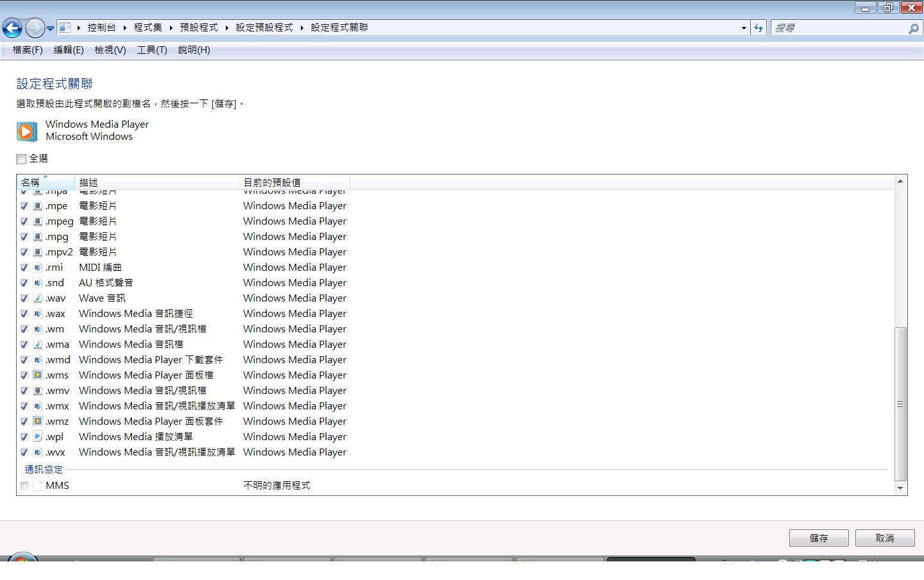Open the address bar history dropdown
Viewport: 924px width, 580px height.
tap(744, 28)
